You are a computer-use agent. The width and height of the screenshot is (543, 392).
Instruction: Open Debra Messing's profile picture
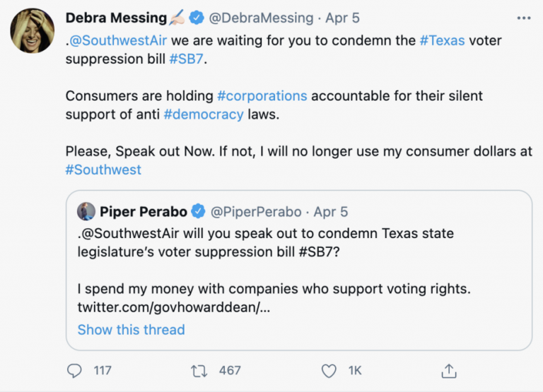pos(33,32)
